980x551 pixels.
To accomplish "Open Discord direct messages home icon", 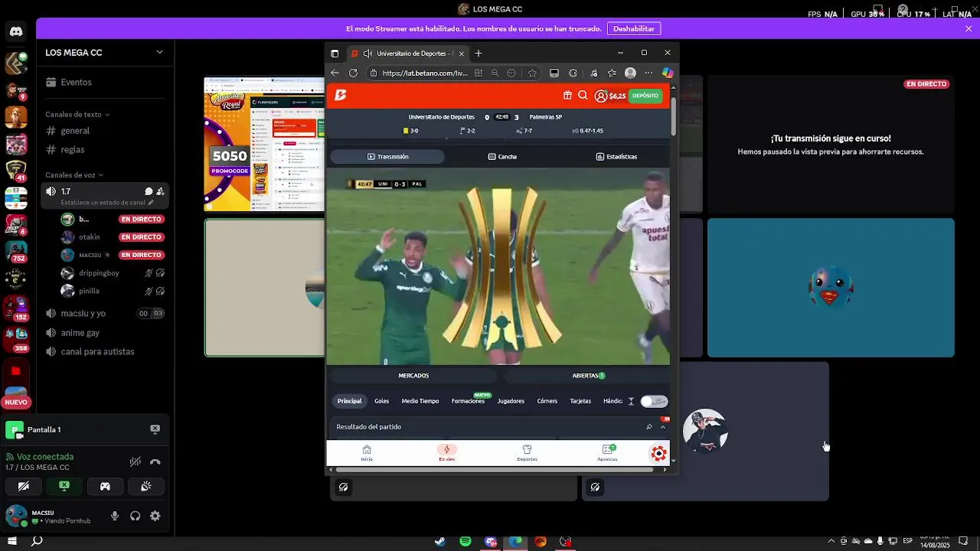I will pos(16,31).
